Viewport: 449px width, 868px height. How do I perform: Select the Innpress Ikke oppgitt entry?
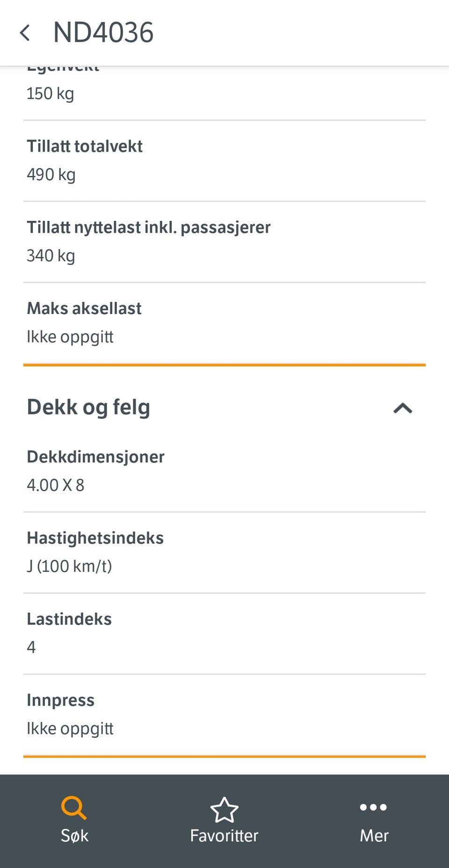[x=224, y=715]
